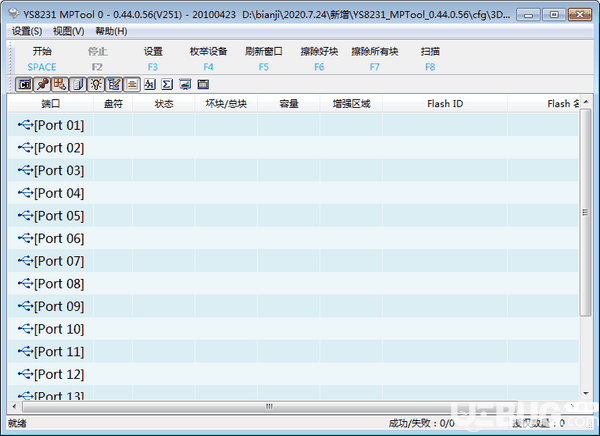Click the USB icon for Port 12
Viewport: 600px width, 436px height.
[x=26, y=374]
